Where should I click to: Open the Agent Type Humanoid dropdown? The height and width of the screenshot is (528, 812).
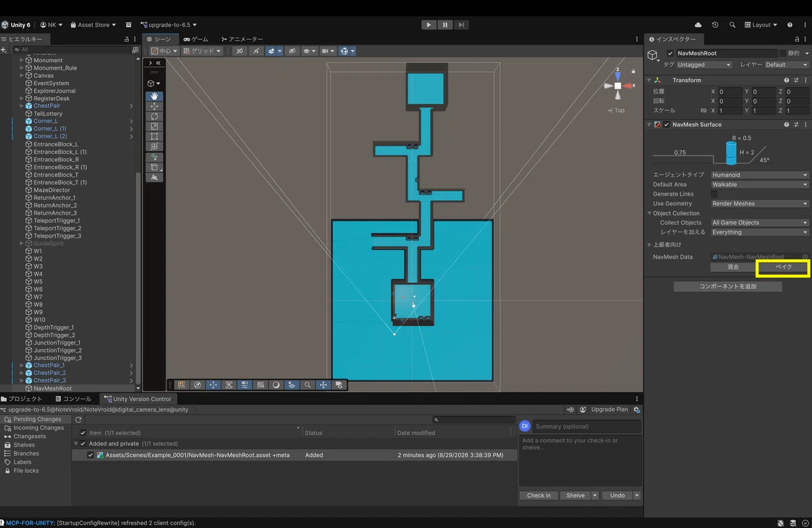[x=759, y=175]
